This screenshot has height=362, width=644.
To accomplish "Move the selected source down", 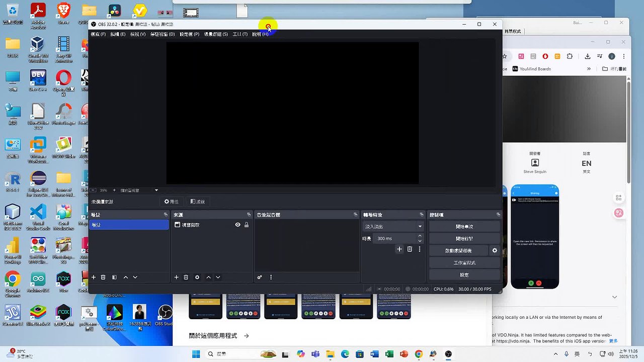I will pyautogui.click(x=218, y=277).
